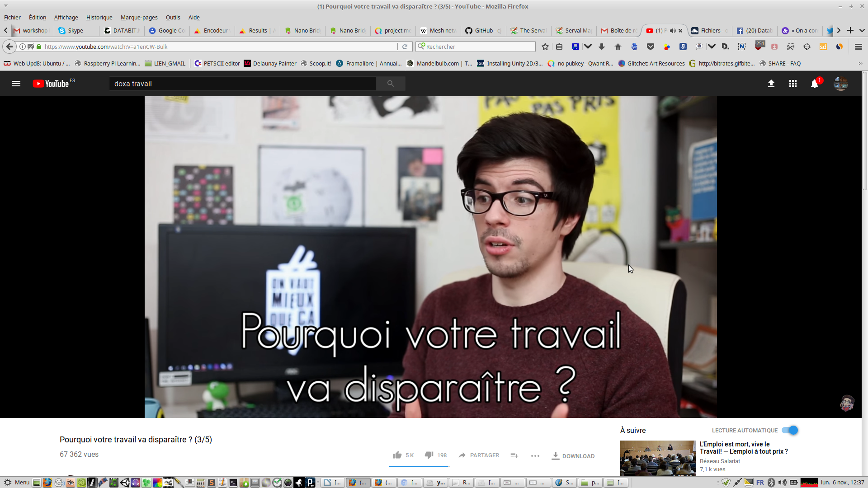Click the YouTube search magnifier button
The image size is (868, 488).
click(x=391, y=84)
